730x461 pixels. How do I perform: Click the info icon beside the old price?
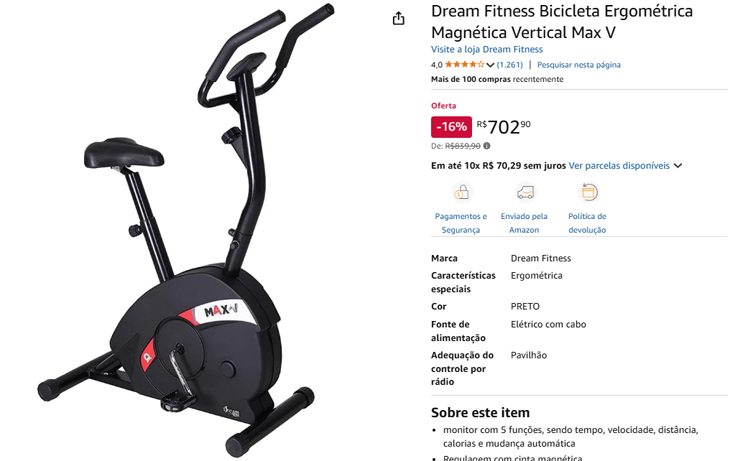[487, 146]
